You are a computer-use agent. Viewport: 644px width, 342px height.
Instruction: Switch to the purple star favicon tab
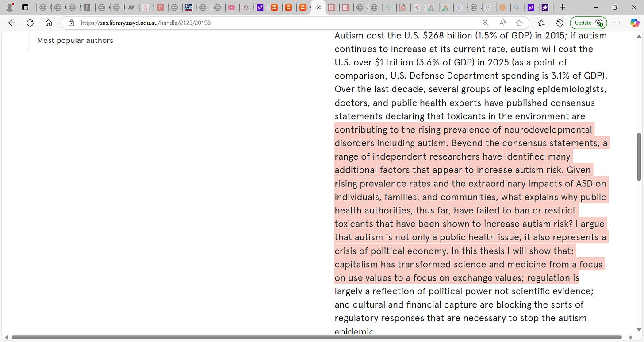point(545,8)
